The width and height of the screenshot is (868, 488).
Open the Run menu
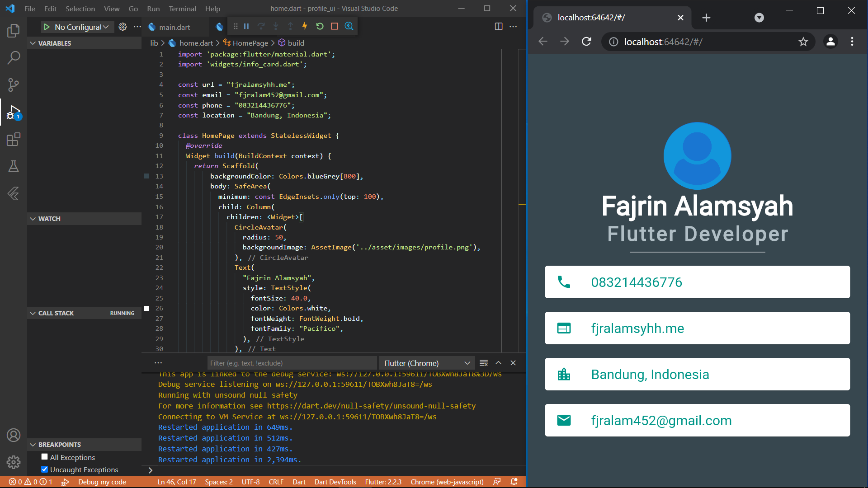153,8
